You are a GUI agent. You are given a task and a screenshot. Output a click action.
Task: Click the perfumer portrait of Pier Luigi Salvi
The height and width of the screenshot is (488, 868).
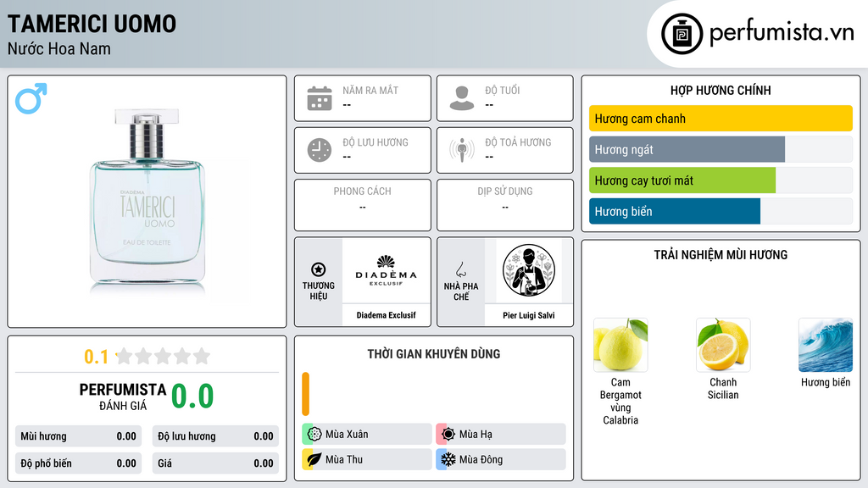[529, 270]
